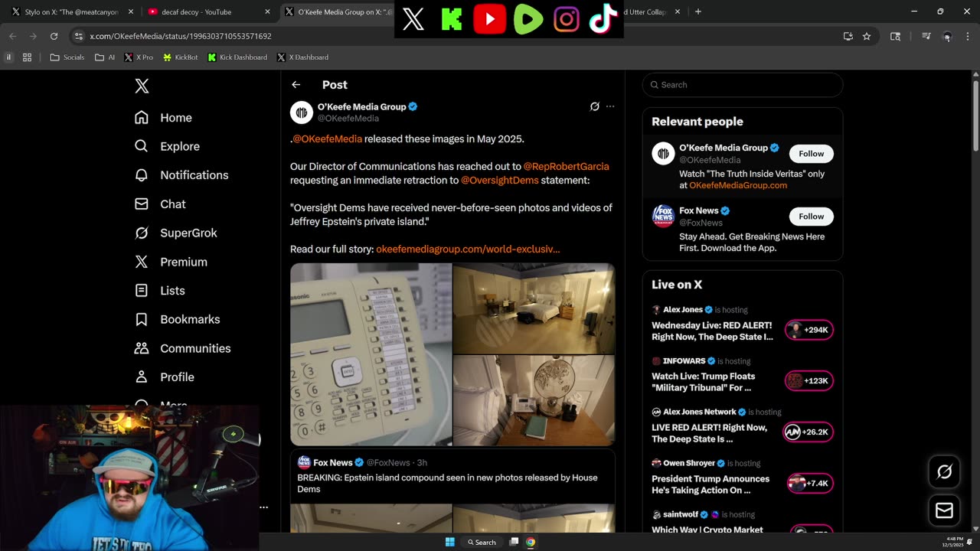Open SuperGrok from the sidebar
This screenshot has width=980, height=551.
(x=175, y=233)
